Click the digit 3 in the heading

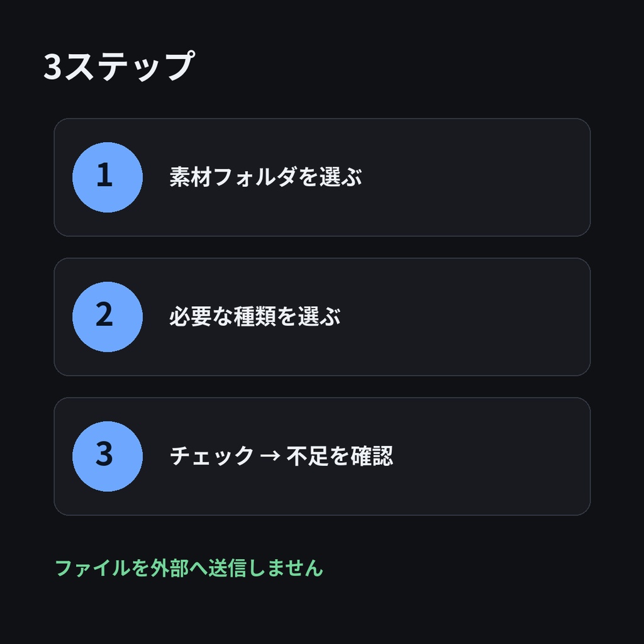tap(53, 67)
